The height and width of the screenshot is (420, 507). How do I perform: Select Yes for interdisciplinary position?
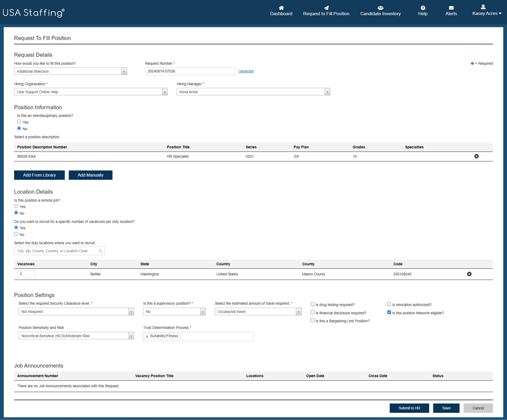[x=19, y=122]
